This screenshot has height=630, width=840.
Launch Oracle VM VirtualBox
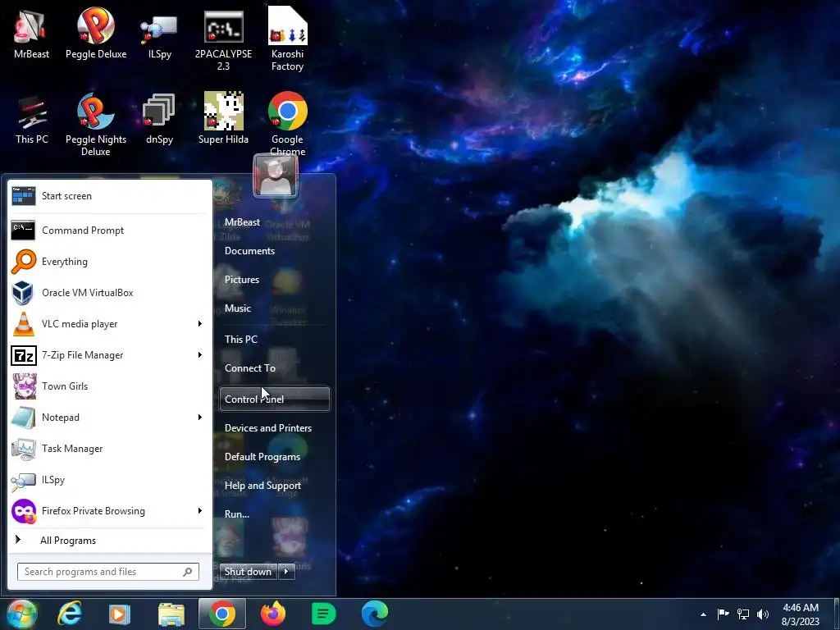click(x=109, y=293)
